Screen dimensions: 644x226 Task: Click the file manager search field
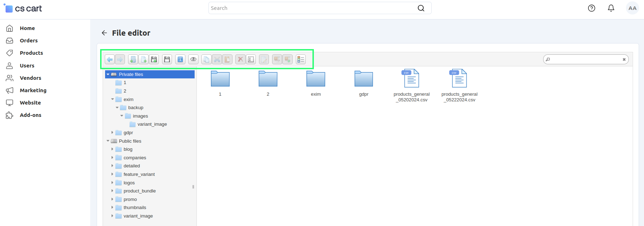pyautogui.click(x=586, y=59)
